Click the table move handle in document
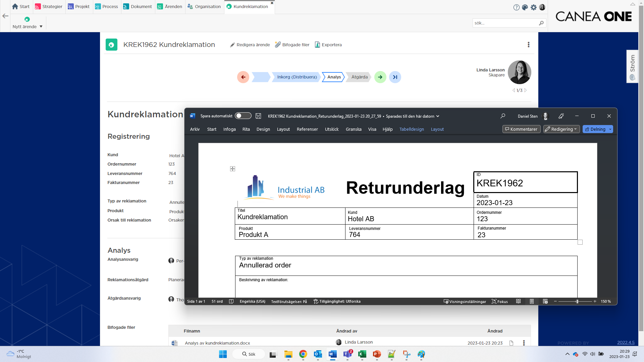Screen dimensions: 644x362 pyautogui.click(x=232, y=169)
